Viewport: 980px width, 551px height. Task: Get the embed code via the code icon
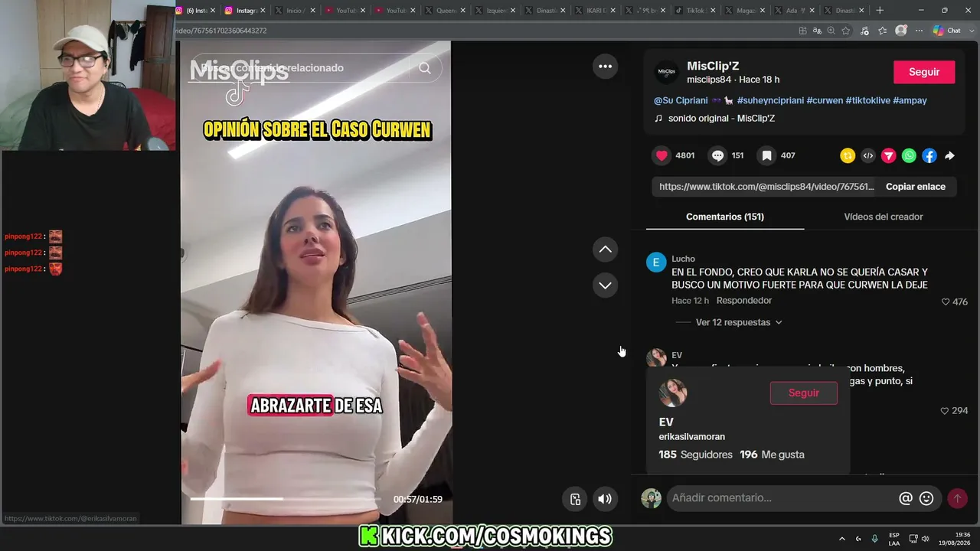[x=868, y=155]
